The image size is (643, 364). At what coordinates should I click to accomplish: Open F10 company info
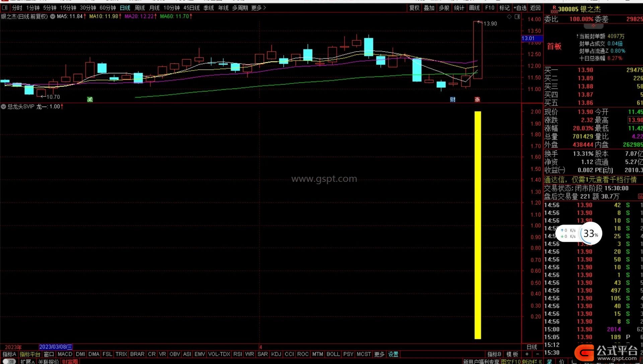pyautogui.click(x=490, y=8)
